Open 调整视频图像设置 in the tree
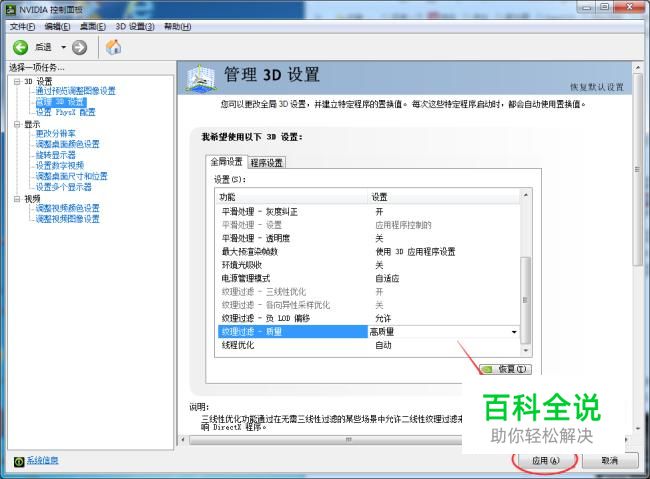650x479 pixels. pos(68,219)
